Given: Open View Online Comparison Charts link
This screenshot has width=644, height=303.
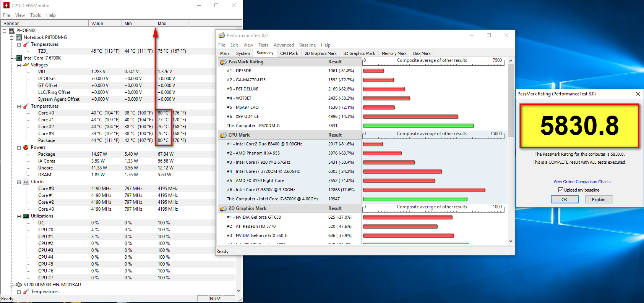Looking at the screenshot, I should pos(582,182).
